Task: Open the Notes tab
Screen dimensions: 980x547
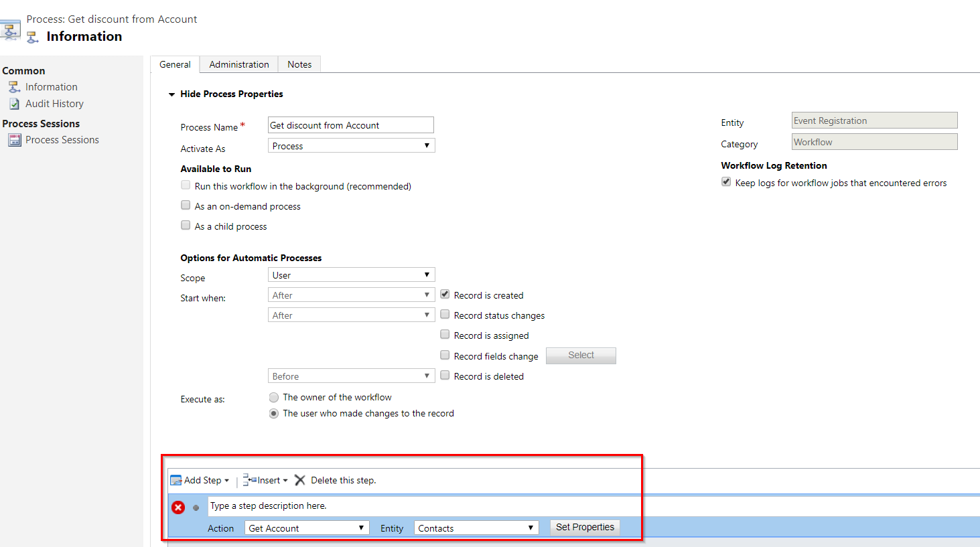Action: click(x=299, y=64)
